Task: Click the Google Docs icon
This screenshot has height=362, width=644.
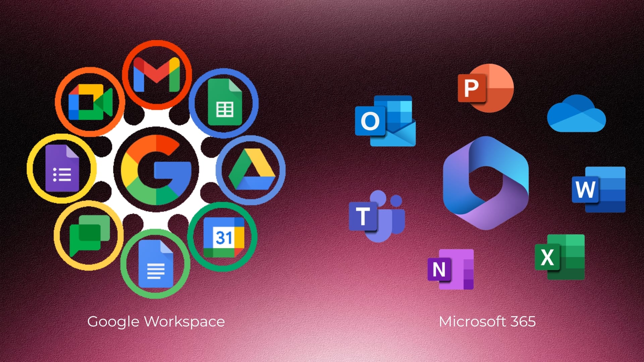Action: pos(156,264)
